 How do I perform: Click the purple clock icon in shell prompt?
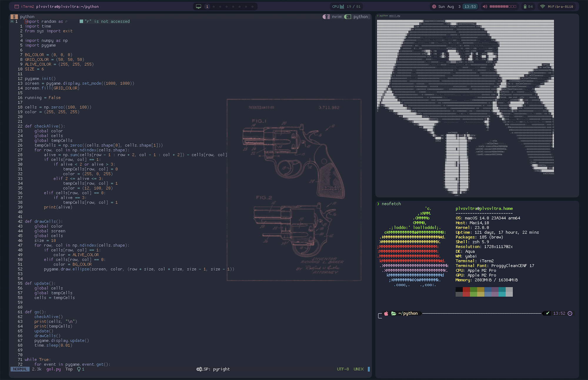570,314
